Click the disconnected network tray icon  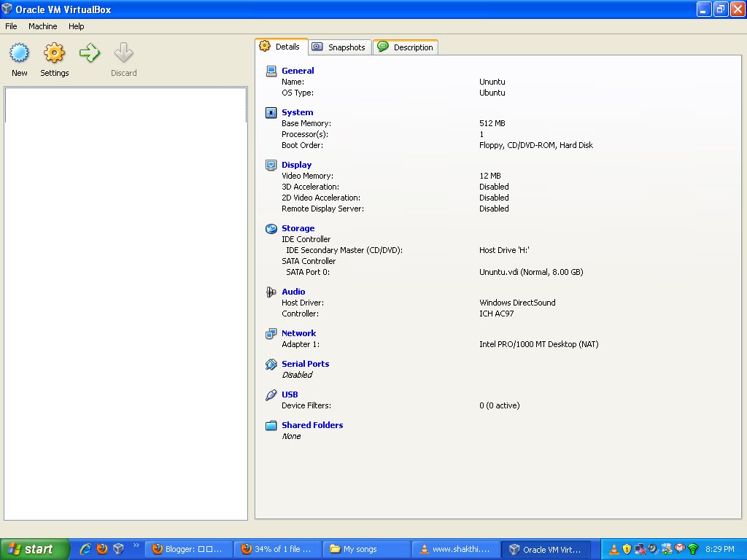640,550
